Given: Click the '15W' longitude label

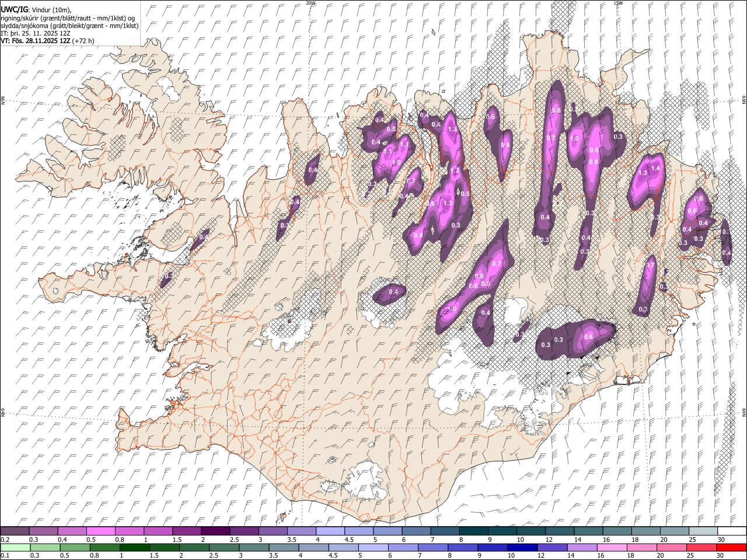Looking at the screenshot, I should pyautogui.click(x=617, y=3).
